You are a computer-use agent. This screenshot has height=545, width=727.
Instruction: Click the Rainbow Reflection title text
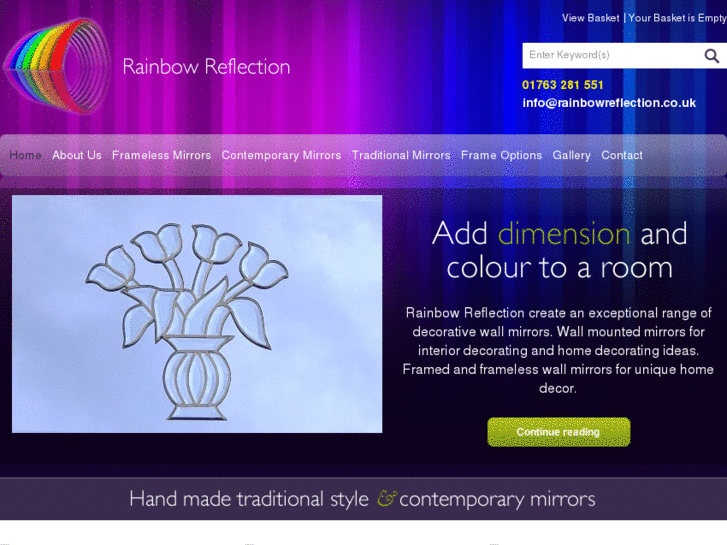(x=206, y=66)
